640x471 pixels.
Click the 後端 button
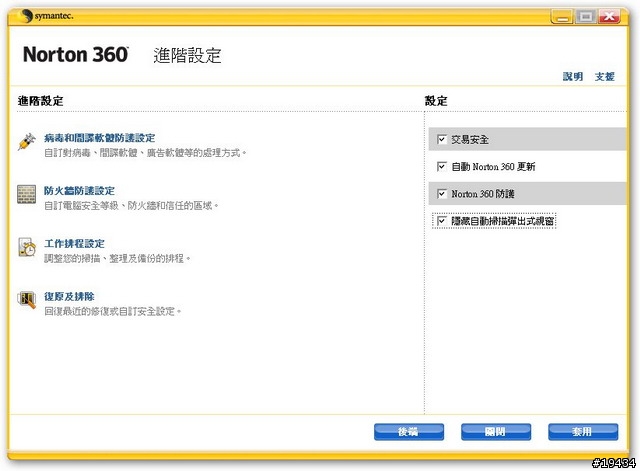[409, 432]
